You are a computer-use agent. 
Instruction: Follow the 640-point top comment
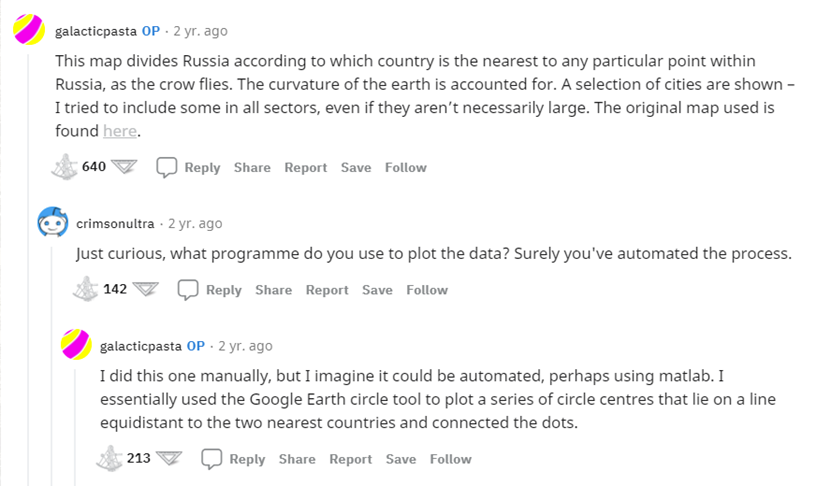tap(405, 167)
